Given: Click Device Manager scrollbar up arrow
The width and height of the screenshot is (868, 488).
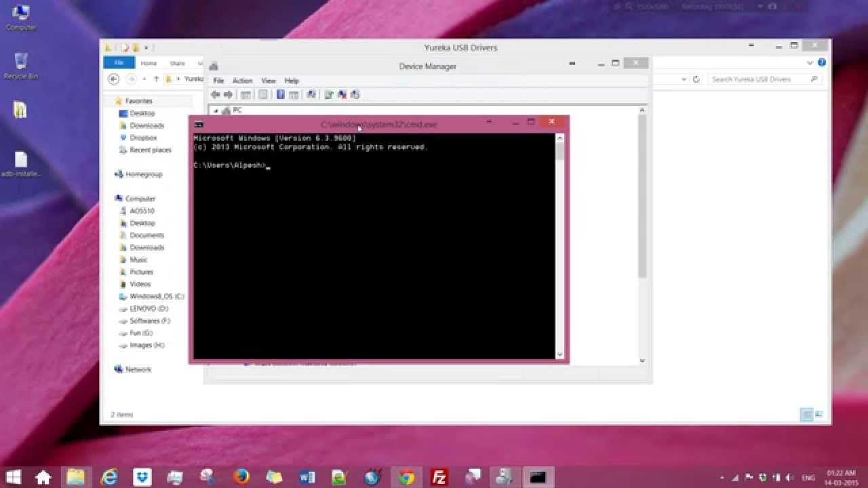Looking at the screenshot, I should [642, 110].
